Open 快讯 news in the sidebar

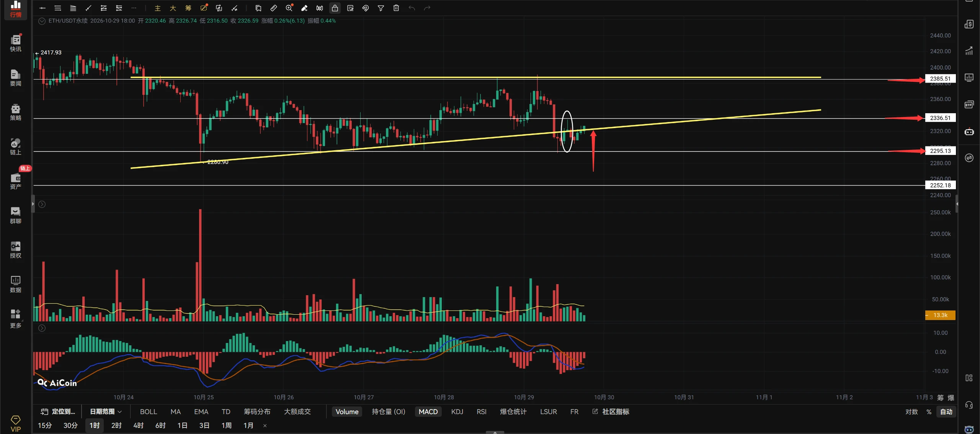click(16, 43)
